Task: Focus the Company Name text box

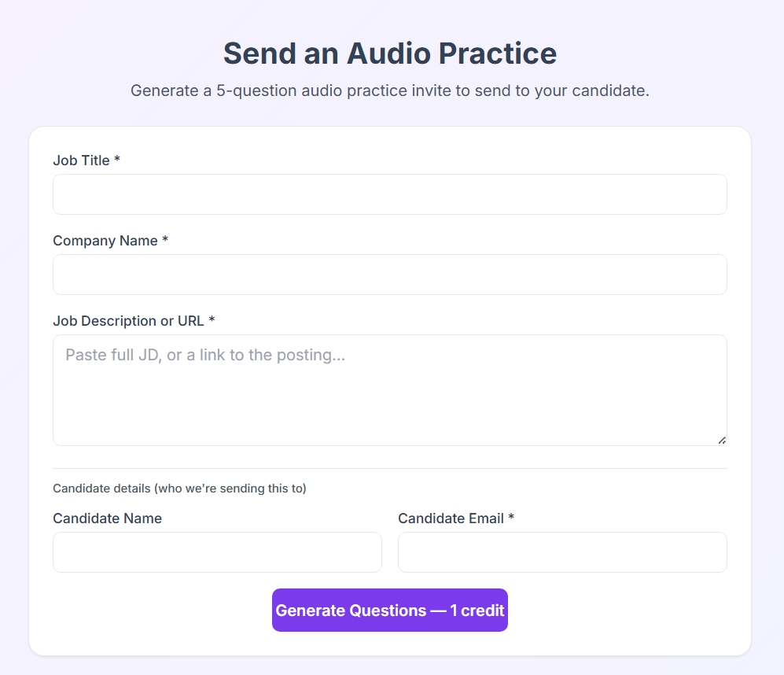Action: pos(389,275)
